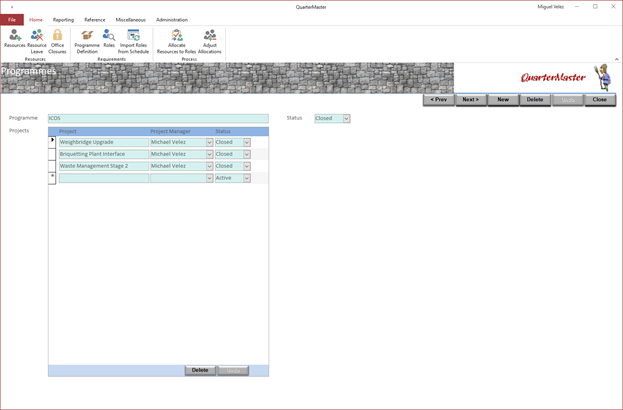623x410 pixels.
Task: Click the Weighbridge Upgrade project field
Action: click(104, 142)
